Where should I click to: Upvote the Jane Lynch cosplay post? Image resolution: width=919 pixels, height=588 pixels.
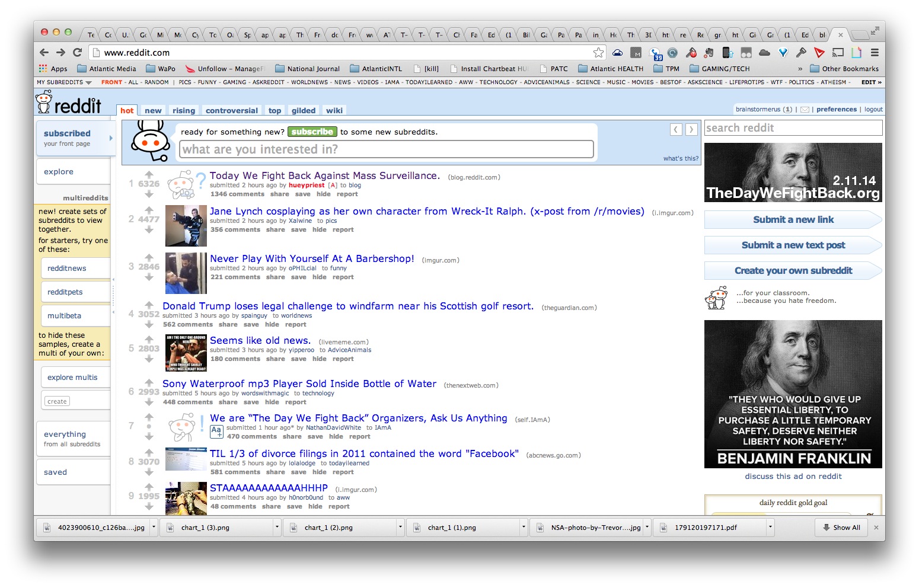click(x=149, y=210)
